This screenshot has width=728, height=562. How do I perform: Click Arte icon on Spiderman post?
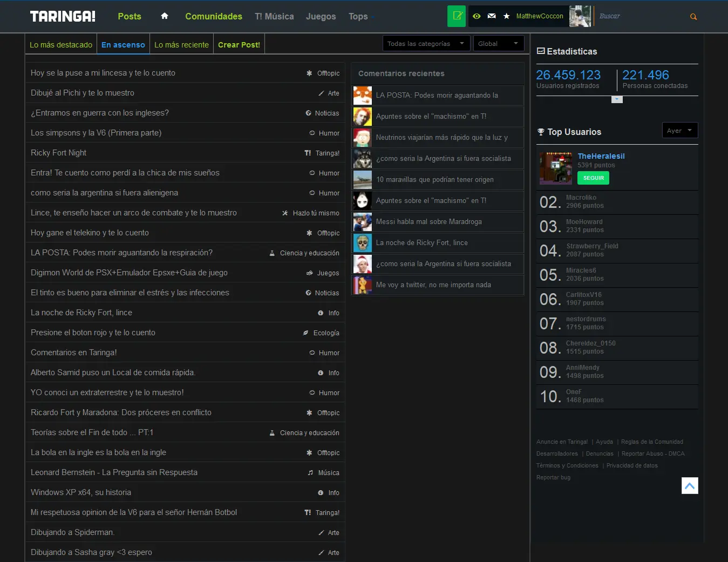321,533
